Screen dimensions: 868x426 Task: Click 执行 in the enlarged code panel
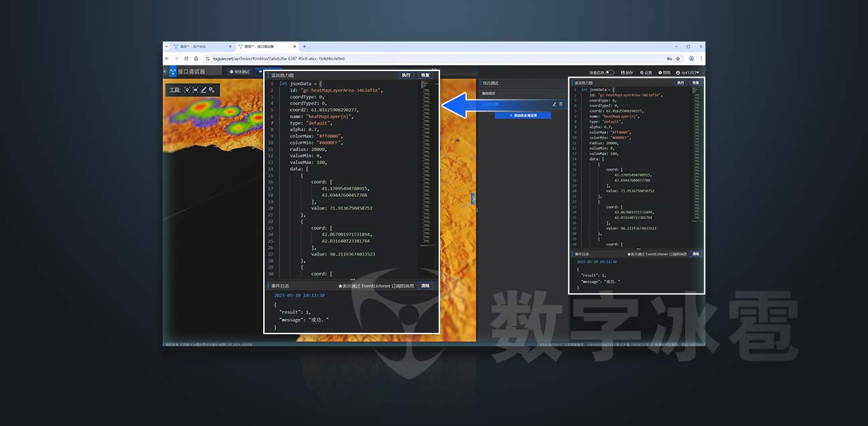pos(406,75)
